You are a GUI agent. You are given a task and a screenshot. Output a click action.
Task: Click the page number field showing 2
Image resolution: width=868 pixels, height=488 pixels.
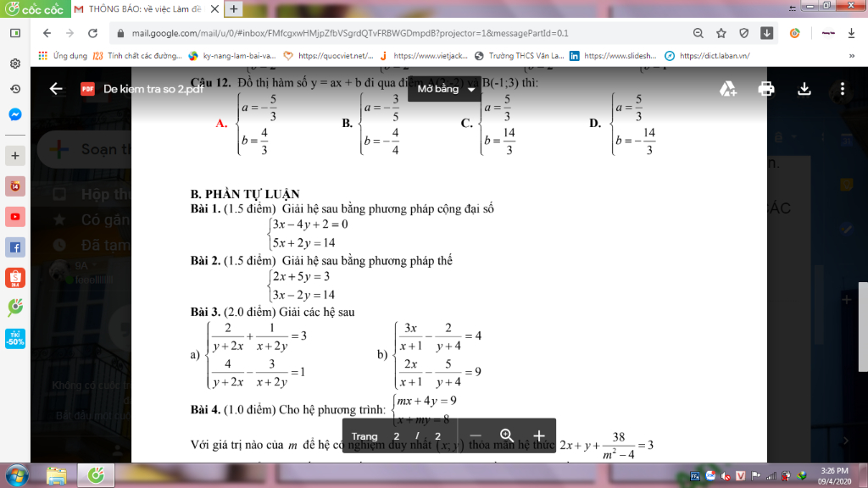pyautogui.click(x=397, y=436)
